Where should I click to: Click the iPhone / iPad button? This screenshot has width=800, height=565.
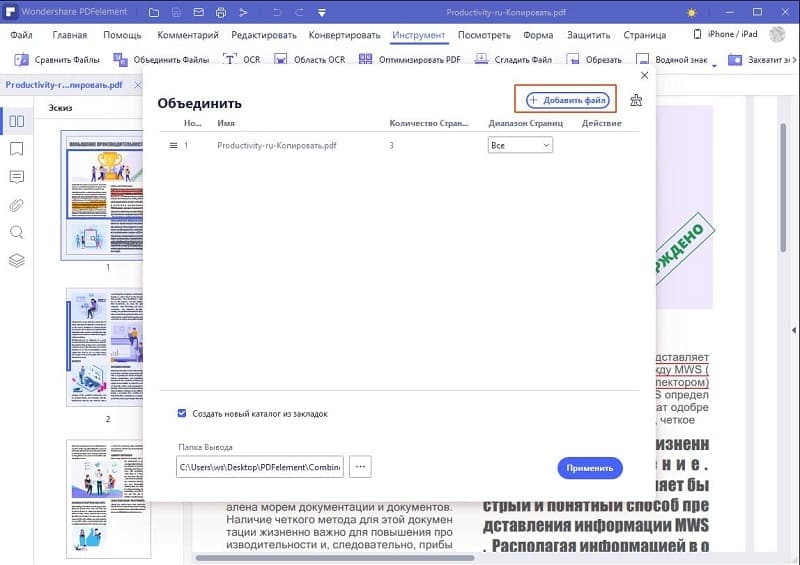point(725,34)
